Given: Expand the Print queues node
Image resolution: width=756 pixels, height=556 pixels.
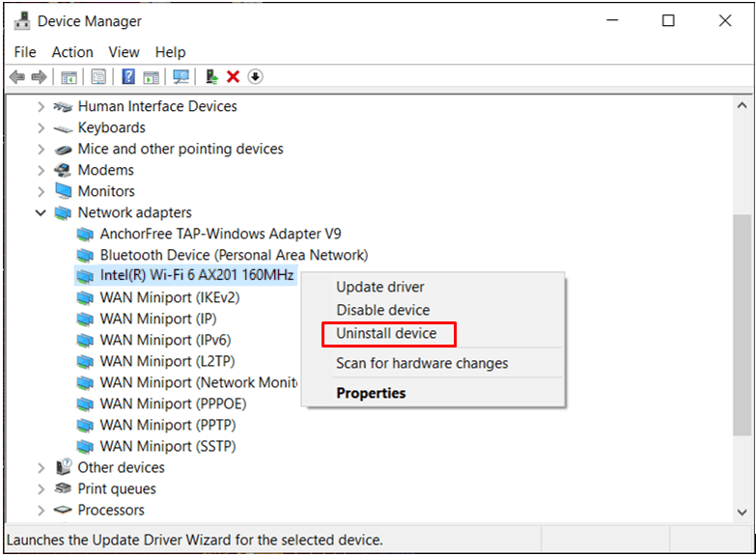Looking at the screenshot, I should 41,489.
